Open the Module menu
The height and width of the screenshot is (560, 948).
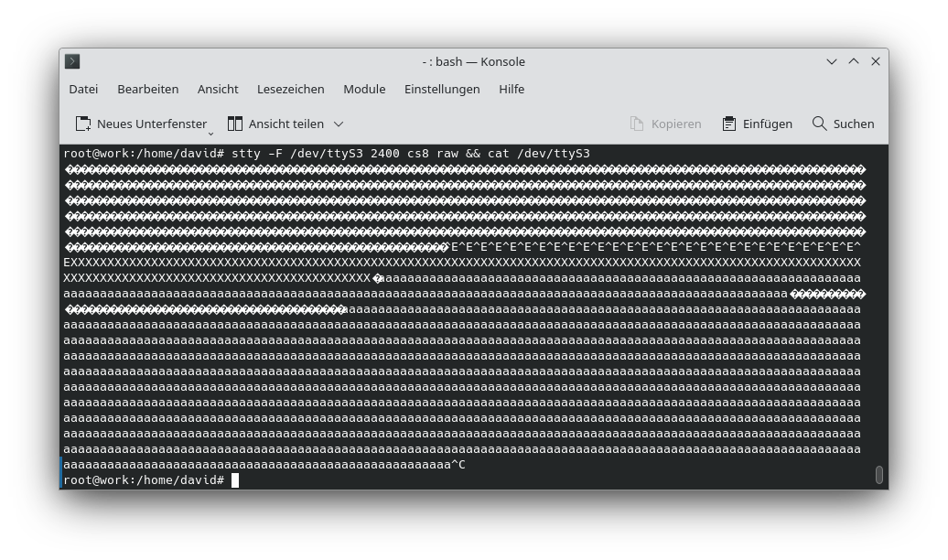pyautogui.click(x=364, y=89)
